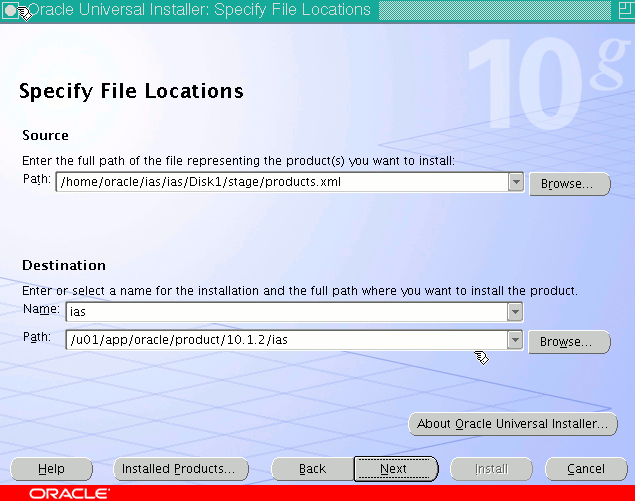Click the Source section label

[45, 135]
